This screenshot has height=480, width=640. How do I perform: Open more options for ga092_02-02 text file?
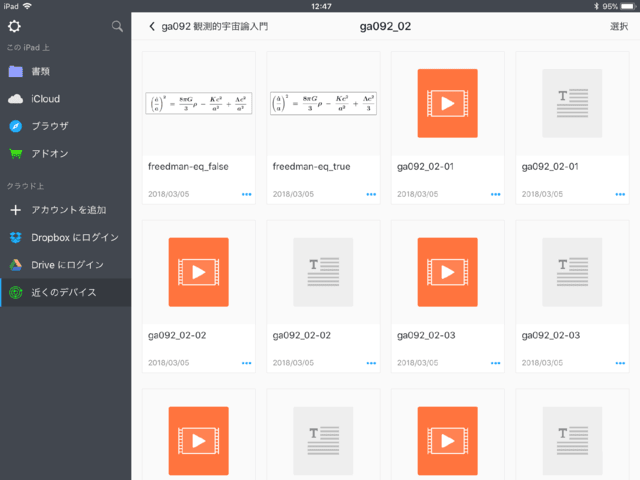tap(371, 363)
